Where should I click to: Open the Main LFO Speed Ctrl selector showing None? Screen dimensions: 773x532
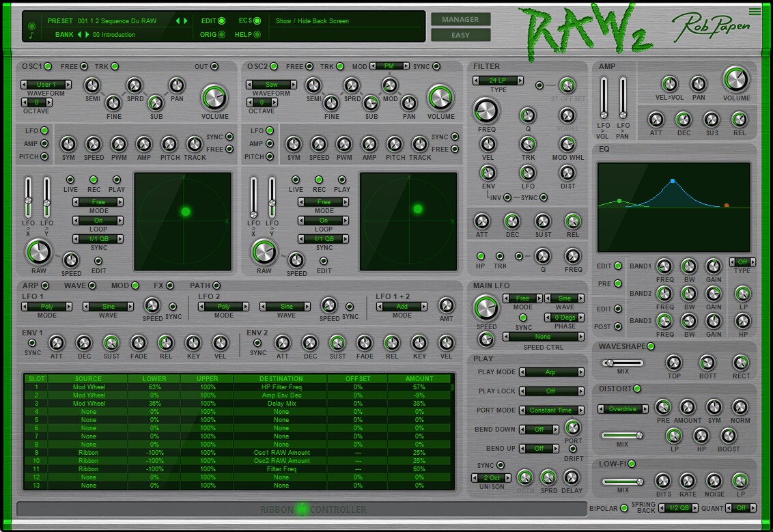coord(544,336)
